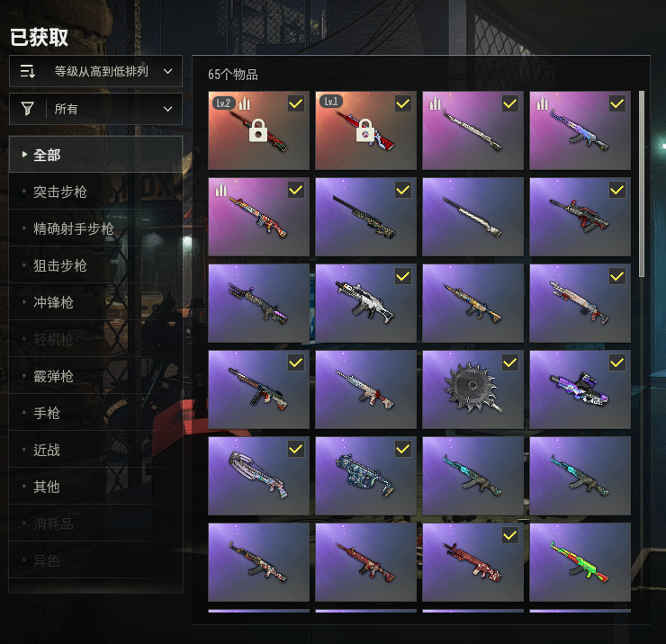Select the crossbow skin item

click(x=258, y=476)
